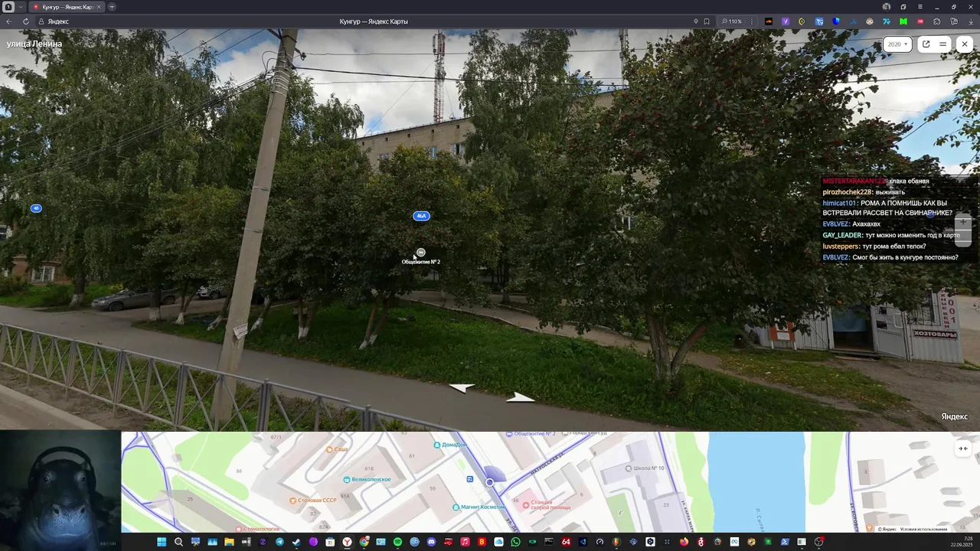Open the extensions puzzle icon

click(936, 21)
